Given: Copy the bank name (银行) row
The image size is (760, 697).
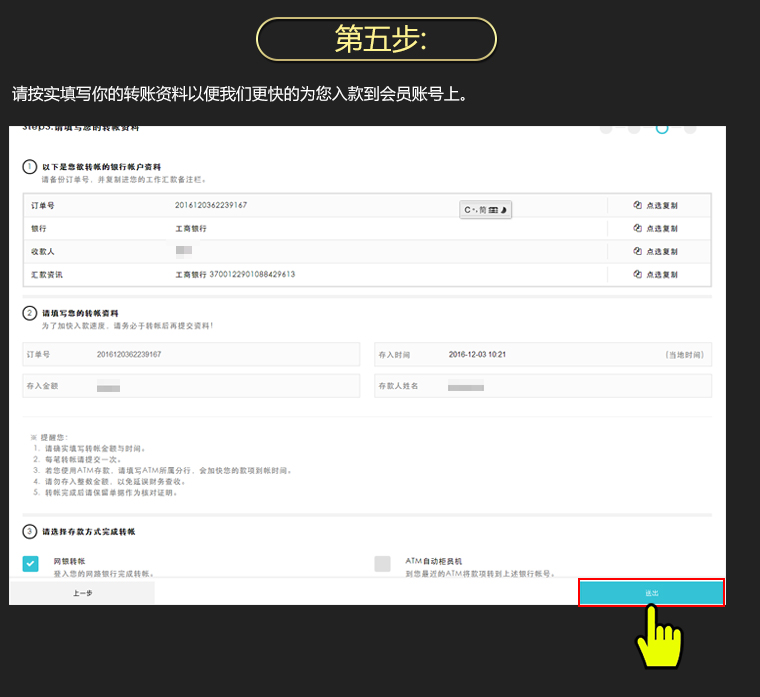Looking at the screenshot, I should [x=656, y=228].
